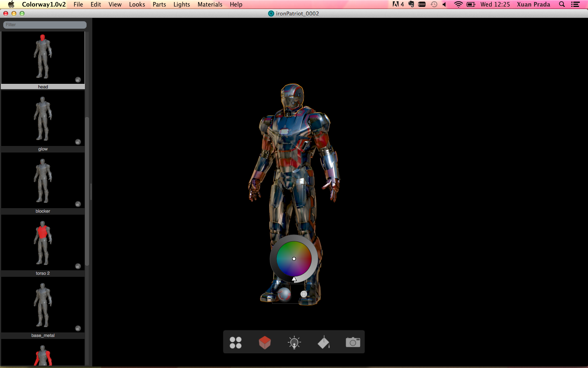Select the cut-off arms part thumbnail at the bottom of the list
Screen dimensions: 588x368
coord(43,352)
